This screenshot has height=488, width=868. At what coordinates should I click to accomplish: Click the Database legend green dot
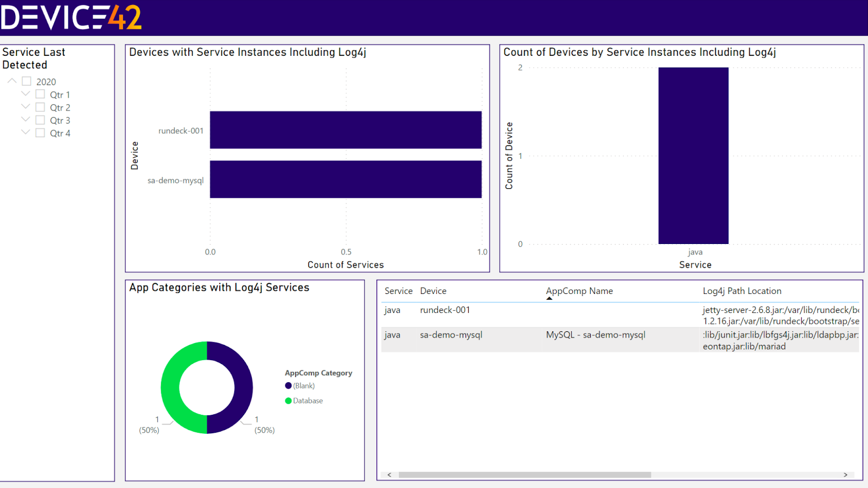(x=288, y=401)
